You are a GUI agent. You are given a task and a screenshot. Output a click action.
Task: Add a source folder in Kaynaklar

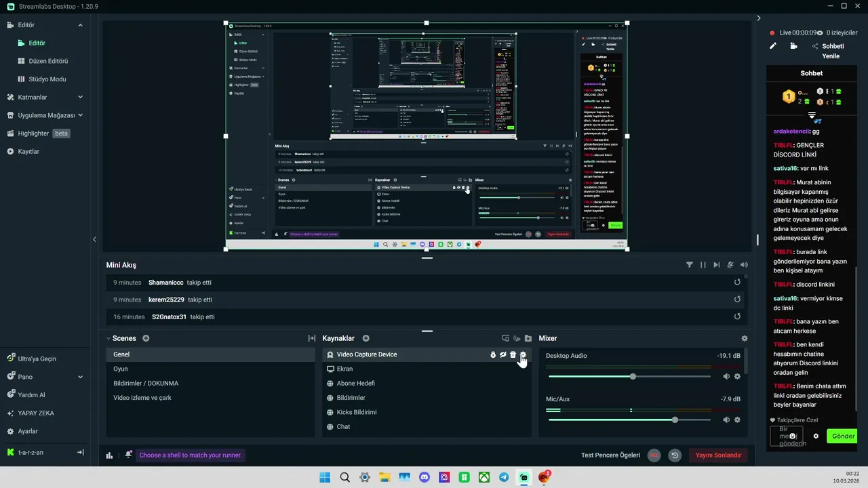point(528,338)
